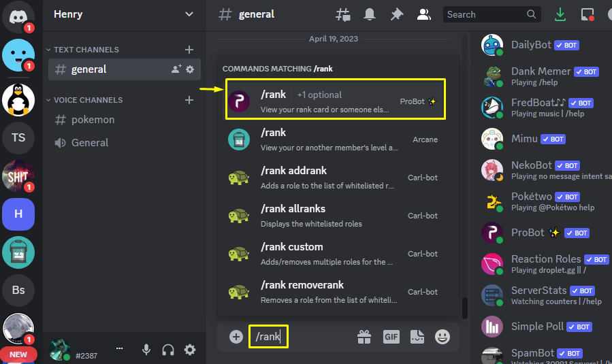This screenshot has width=612, height=364.
Task: Open the general text channel
Action: coord(124,69)
